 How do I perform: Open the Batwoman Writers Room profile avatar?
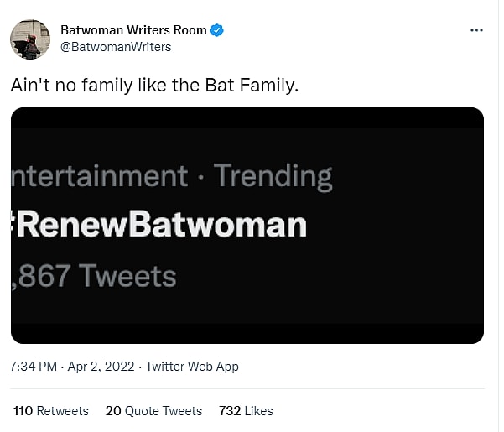click(29, 39)
